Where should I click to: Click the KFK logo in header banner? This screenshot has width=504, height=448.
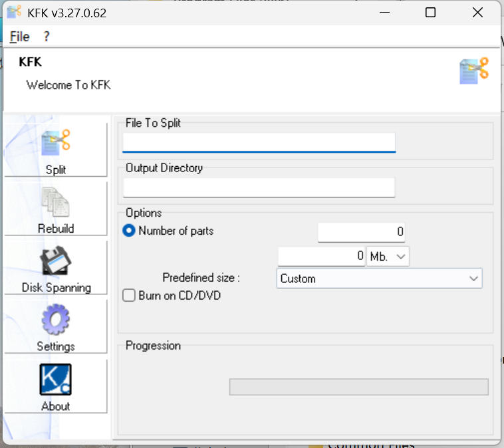pos(473,70)
